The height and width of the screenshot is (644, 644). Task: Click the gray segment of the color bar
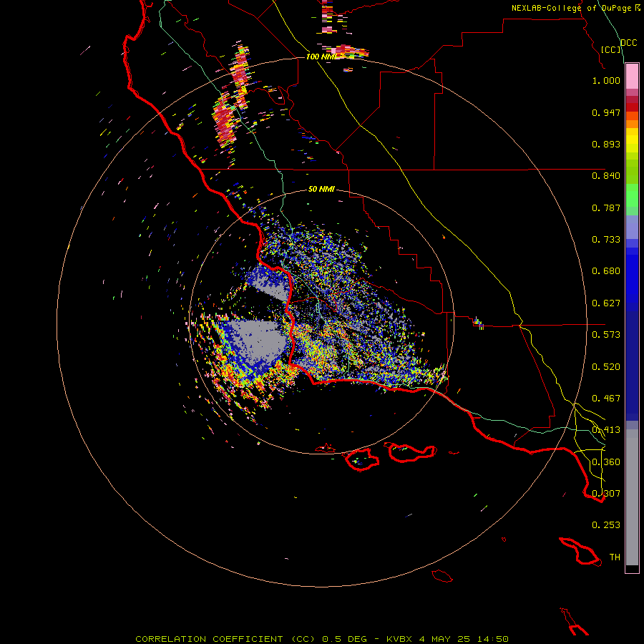(x=632, y=497)
